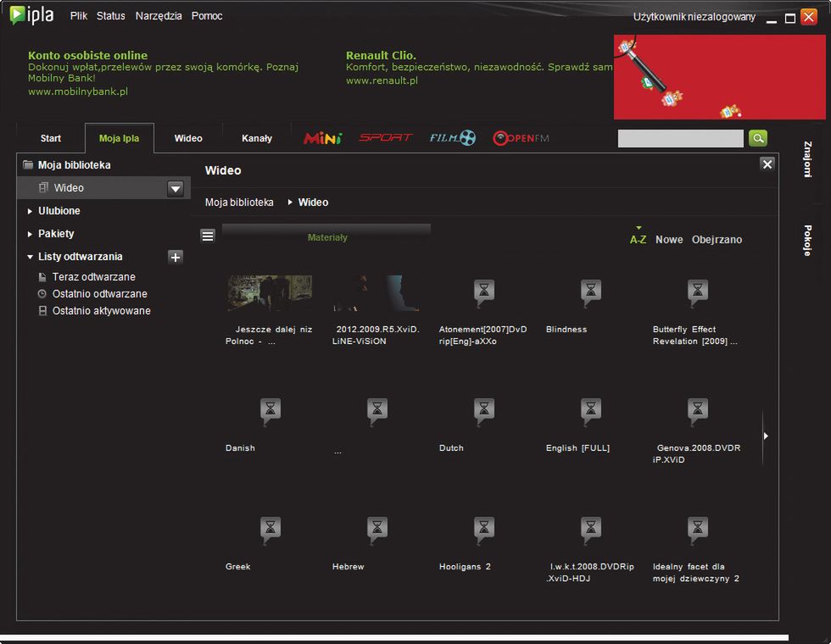Open the SPORT channel logo
This screenshot has height=644, width=831.
click(x=385, y=137)
